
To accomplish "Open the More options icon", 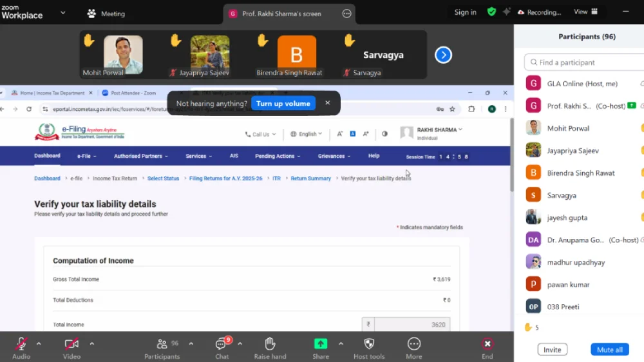I will point(414,344).
